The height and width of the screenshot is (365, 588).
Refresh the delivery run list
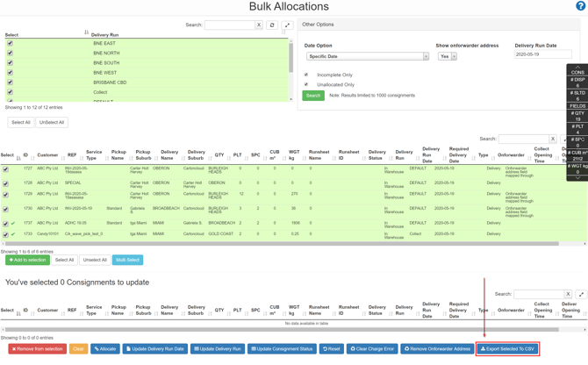[272, 25]
